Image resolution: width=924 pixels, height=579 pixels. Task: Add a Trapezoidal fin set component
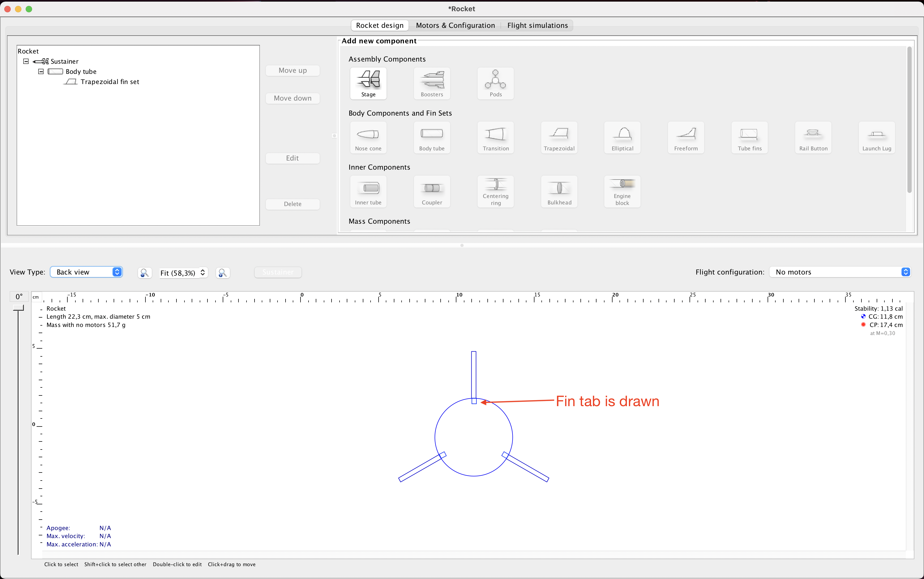[559, 138]
